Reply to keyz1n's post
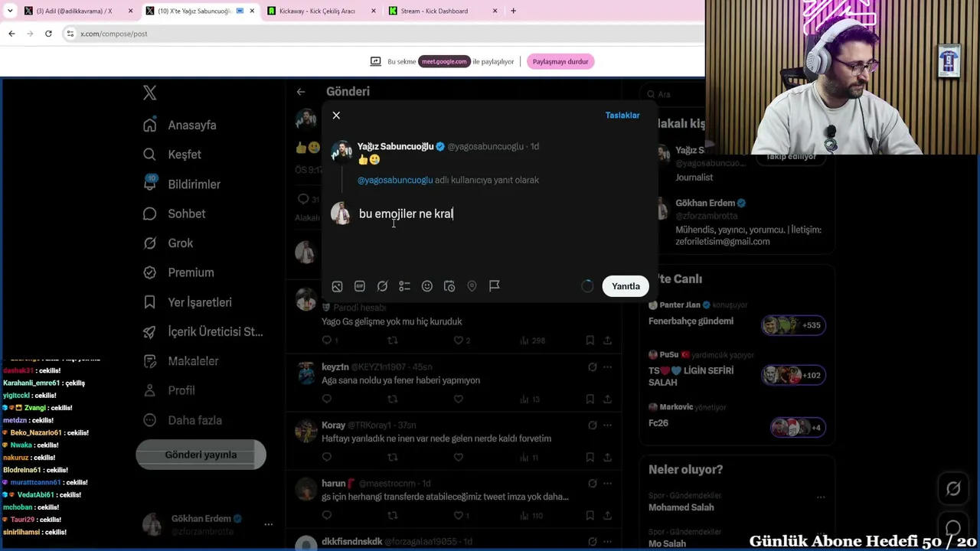The height and width of the screenshot is (551, 980). [x=327, y=399]
